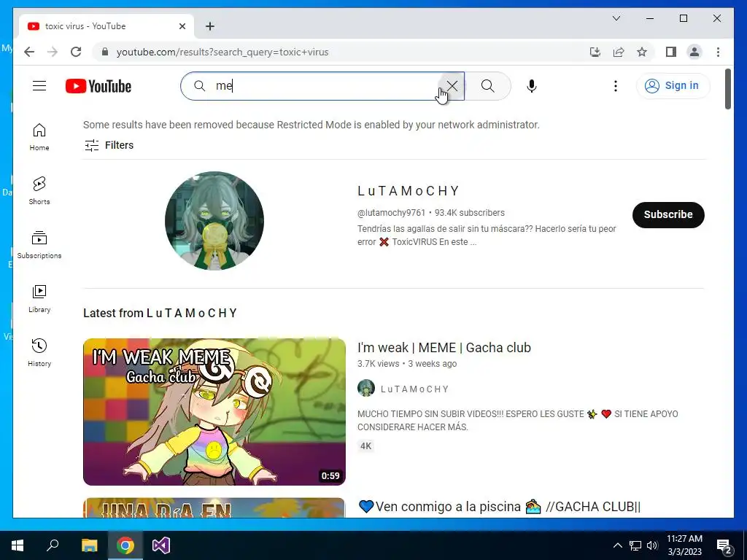Open Windows taskbar search

click(x=53, y=545)
